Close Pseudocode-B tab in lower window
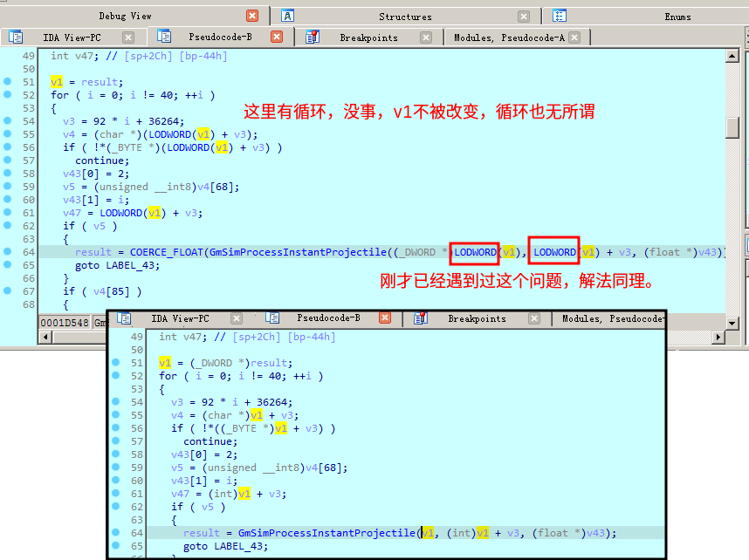The height and width of the screenshot is (560, 749). point(385,318)
